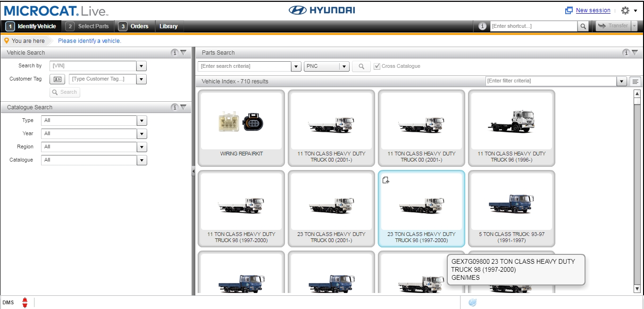
Task: Click the Vehicle Search button
Action: click(x=65, y=92)
